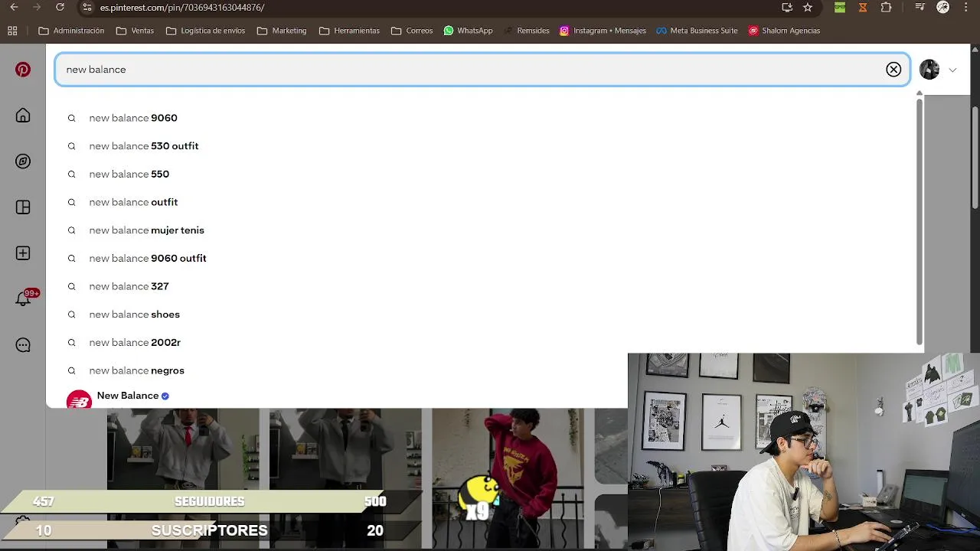Viewport: 980px width, 551px height.
Task: Expand the accounts chevron next to avatar
Action: pyautogui.click(x=952, y=70)
